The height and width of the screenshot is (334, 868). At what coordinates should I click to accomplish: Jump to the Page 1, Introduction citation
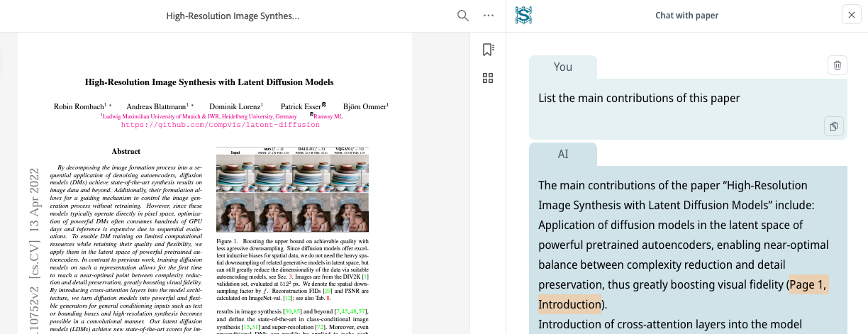[x=807, y=286]
